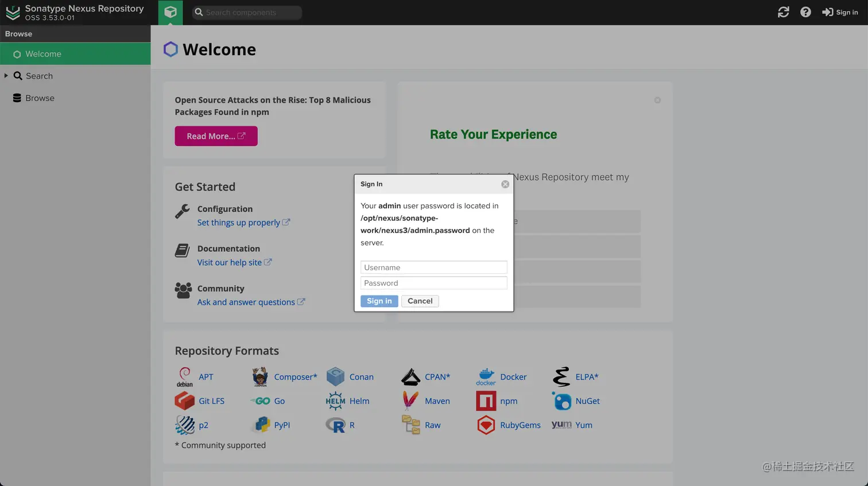The width and height of the screenshot is (868, 486).
Task: Click the PyPI python icon
Action: click(261, 425)
